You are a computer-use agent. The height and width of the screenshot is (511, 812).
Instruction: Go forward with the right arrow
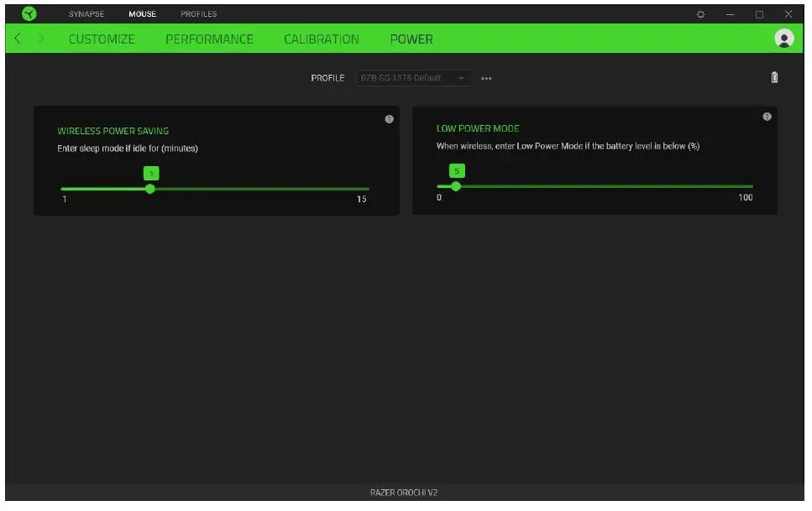[41, 39]
